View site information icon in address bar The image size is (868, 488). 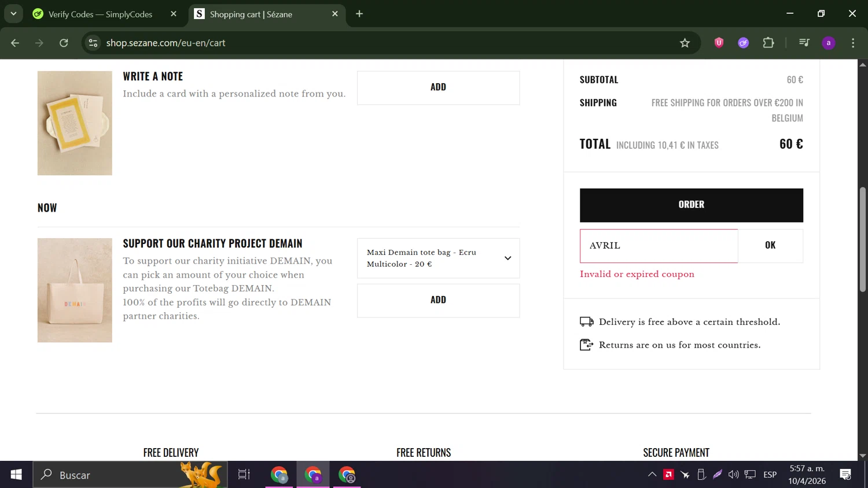coord(93,43)
